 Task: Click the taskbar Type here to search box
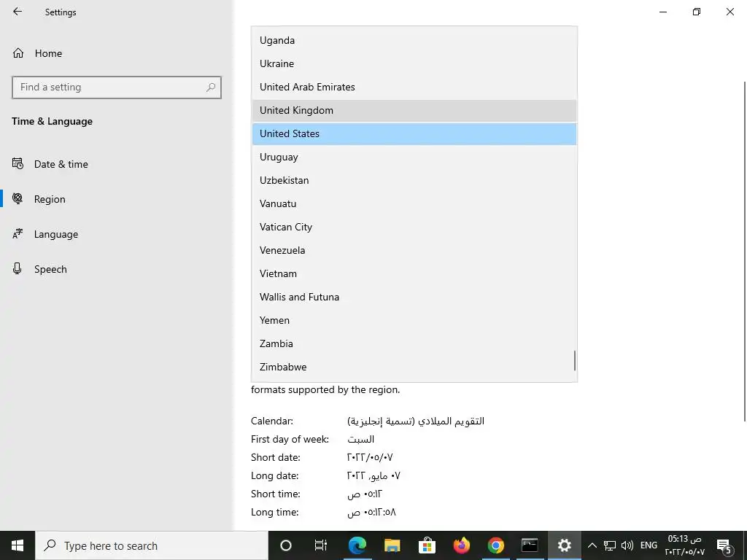pos(152,545)
